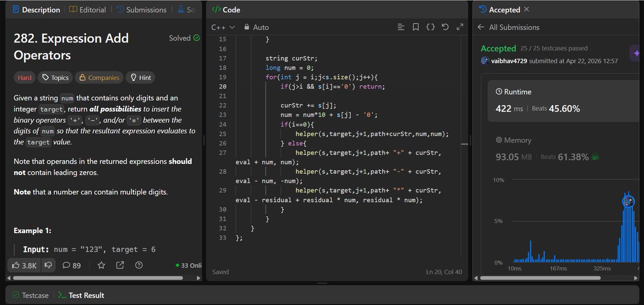Share the problem via share icon
This screenshot has width=644, height=305.
pos(120,265)
